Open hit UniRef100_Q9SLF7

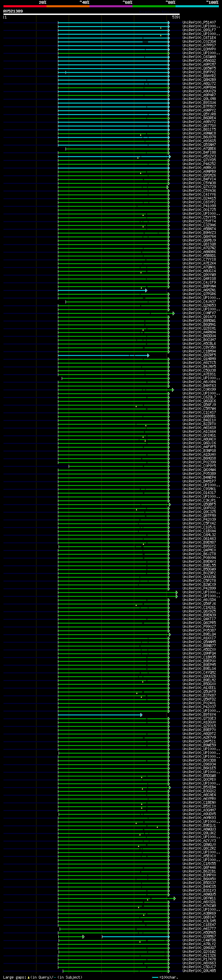point(199,30)
